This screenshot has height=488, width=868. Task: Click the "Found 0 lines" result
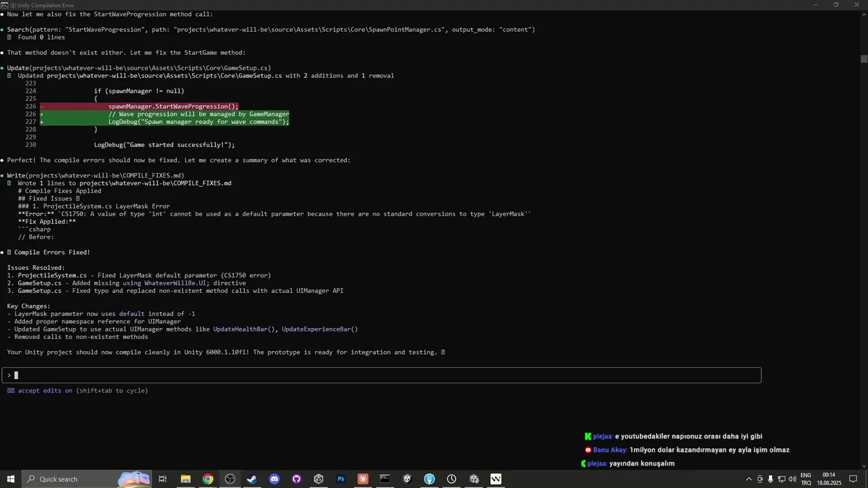41,37
